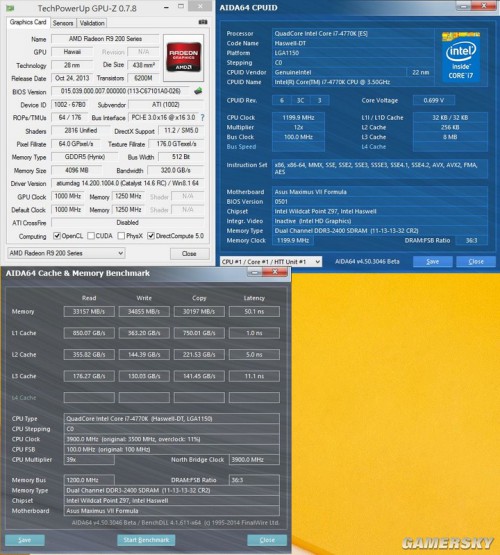Click the Radeon Graphics logo
Viewport: 500px width, 555px height.
point(184,56)
